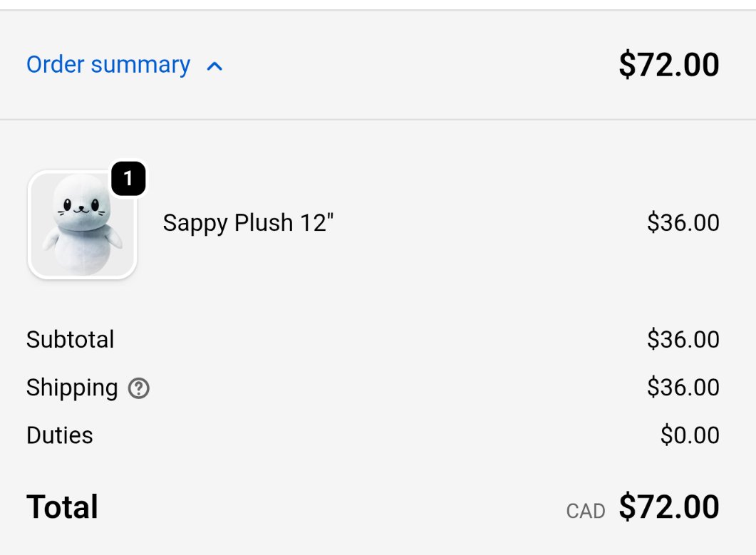Image resolution: width=756 pixels, height=555 pixels.
Task: Collapse the order summary chevron arrow
Action: pyautogui.click(x=214, y=66)
